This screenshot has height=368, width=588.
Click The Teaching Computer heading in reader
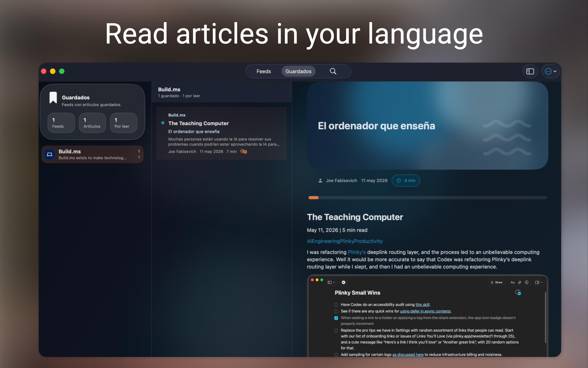click(x=355, y=217)
